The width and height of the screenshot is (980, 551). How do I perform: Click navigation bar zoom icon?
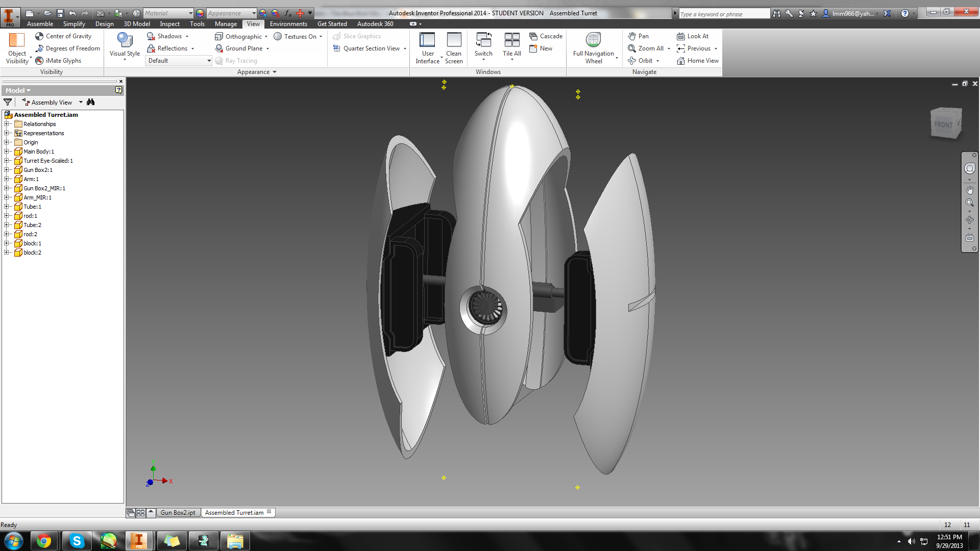pyautogui.click(x=969, y=203)
